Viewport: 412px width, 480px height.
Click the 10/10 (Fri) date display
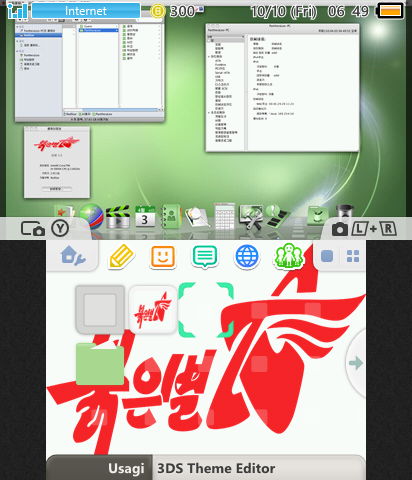pos(284,12)
